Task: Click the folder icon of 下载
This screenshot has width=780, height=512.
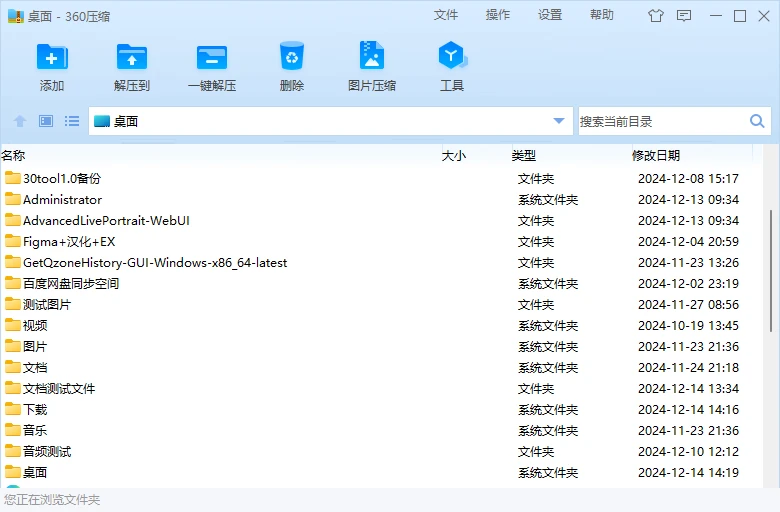Action: coord(13,409)
